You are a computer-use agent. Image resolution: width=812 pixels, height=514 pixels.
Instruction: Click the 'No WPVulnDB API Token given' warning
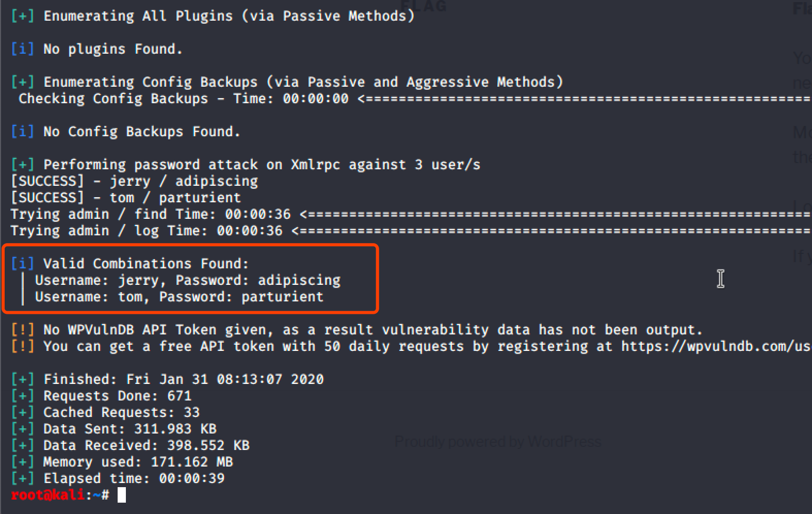(372, 330)
